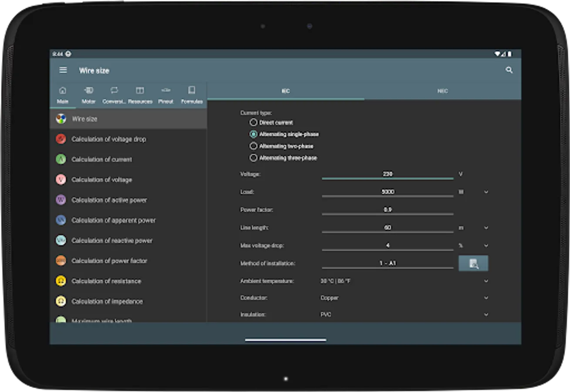Expand the Ambient temperature dropdown

486,281
